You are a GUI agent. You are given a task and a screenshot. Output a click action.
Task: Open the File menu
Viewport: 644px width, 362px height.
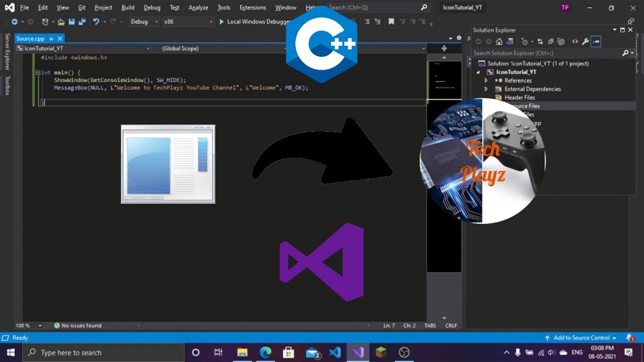click(24, 8)
